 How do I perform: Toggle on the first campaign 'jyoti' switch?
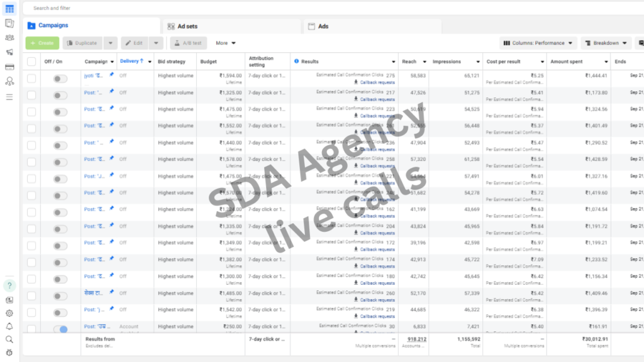[x=60, y=79]
